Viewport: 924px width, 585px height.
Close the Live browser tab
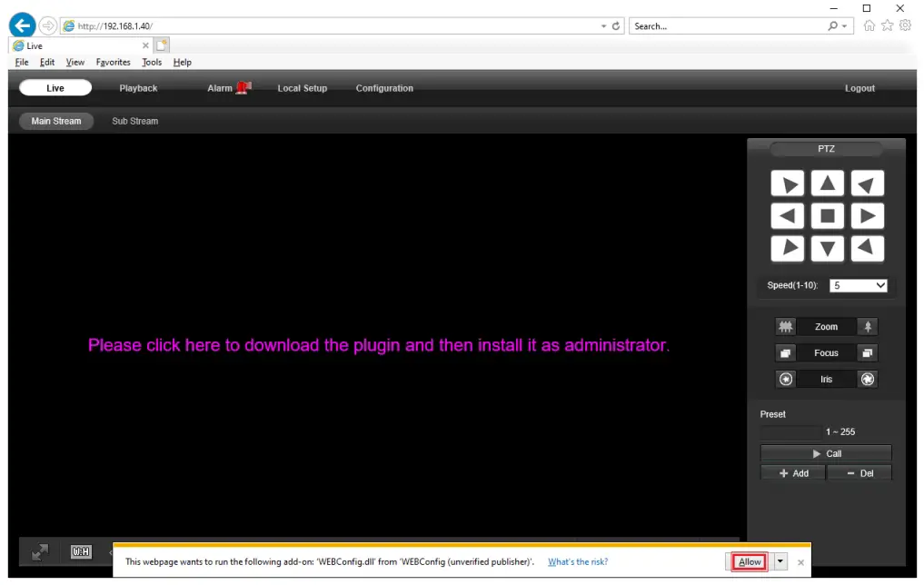145,45
